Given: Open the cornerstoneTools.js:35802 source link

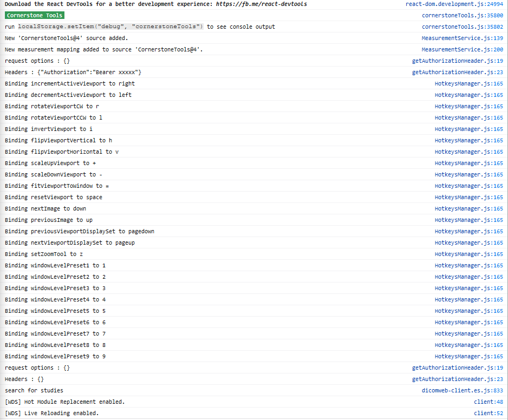Looking at the screenshot, I should [463, 27].
